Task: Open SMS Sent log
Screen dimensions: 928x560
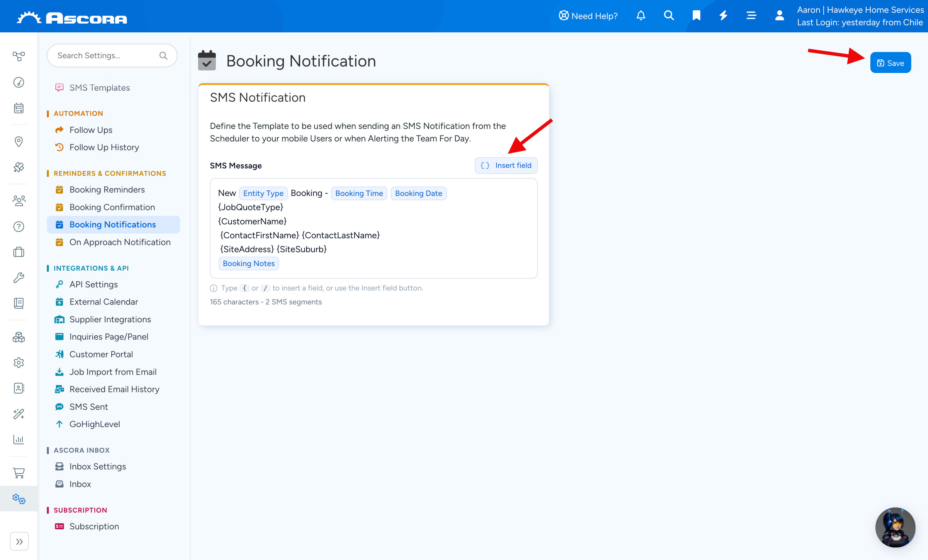Action: click(89, 407)
